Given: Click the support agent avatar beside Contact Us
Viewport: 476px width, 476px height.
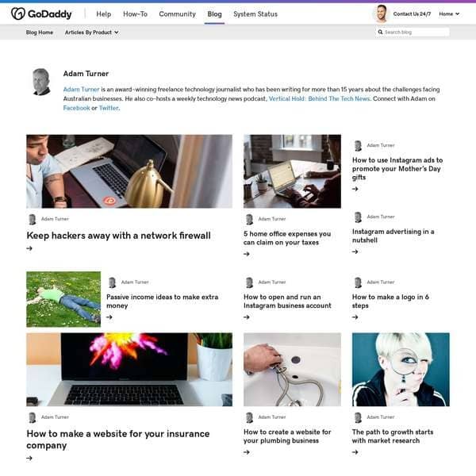Looking at the screenshot, I should [382, 13].
